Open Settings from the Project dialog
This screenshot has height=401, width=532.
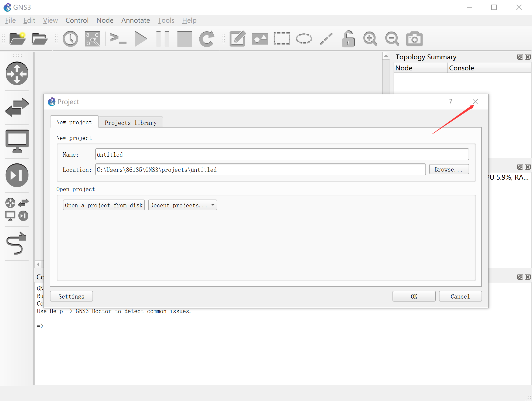tap(71, 296)
